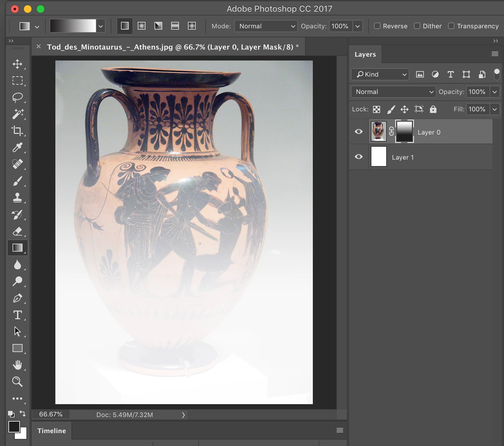The image size is (504, 446).
Task: Toggle lock all for layer
Action: click(433, 109)
